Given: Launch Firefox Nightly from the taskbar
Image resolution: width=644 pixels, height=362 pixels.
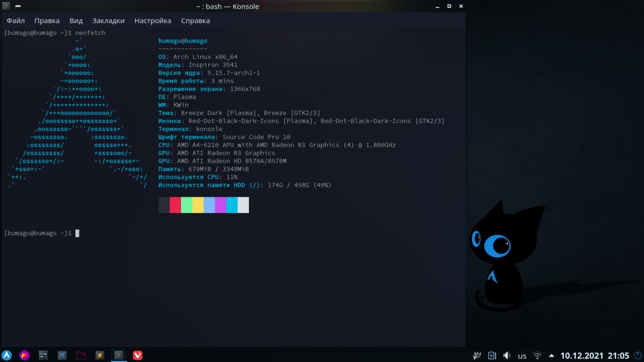Looking at the screenshot, I should click(x=25, y=355).
